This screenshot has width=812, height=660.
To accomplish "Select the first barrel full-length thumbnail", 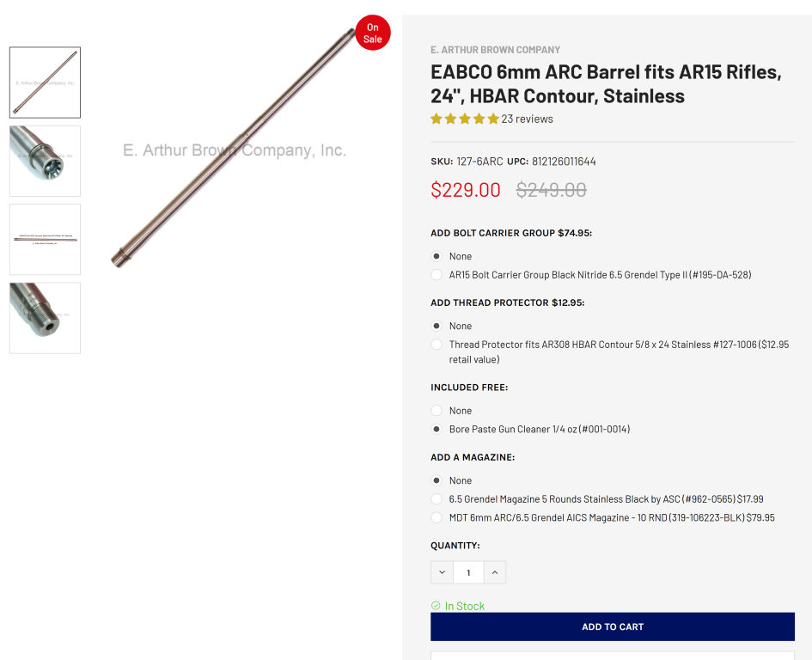I will coord(45,82).
